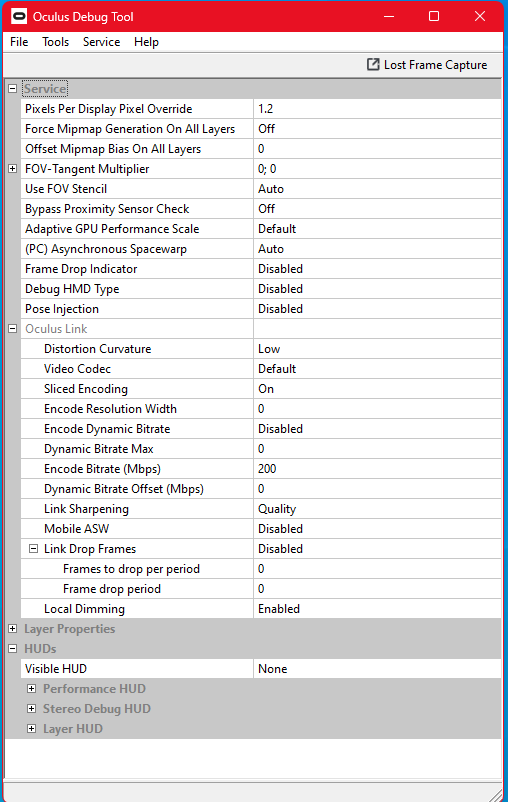
Task: Edit Offset Mipmap Bias On All Layers value
Action: point(377,148)
